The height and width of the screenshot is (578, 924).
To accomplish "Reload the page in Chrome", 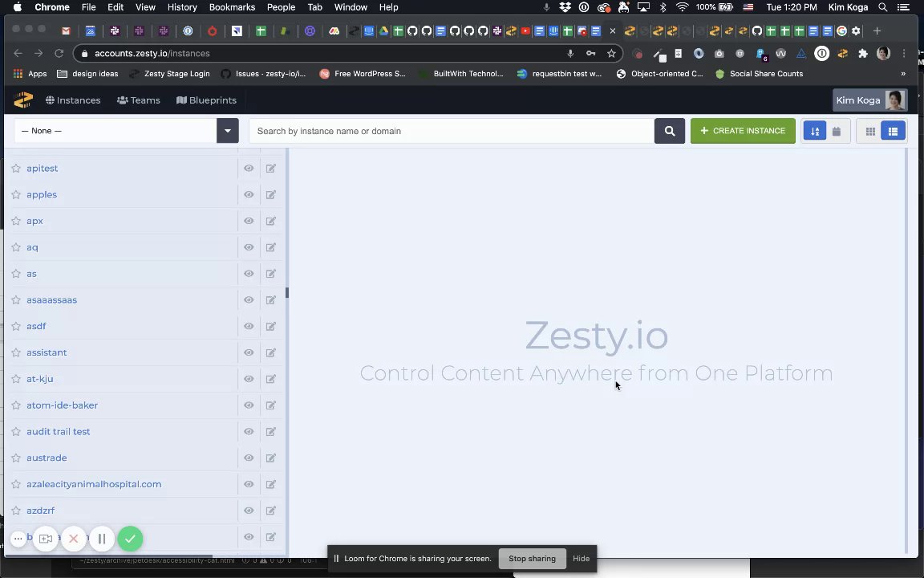I will point(59,53).
